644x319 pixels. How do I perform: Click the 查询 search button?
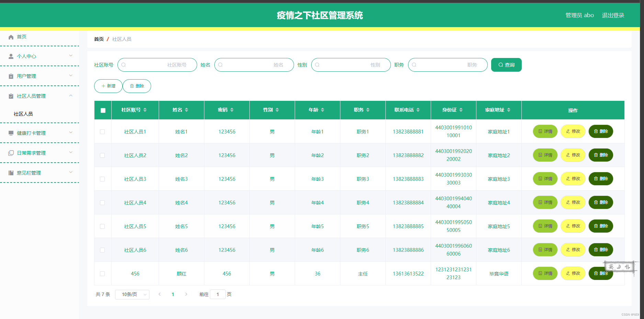click(506, 65)
